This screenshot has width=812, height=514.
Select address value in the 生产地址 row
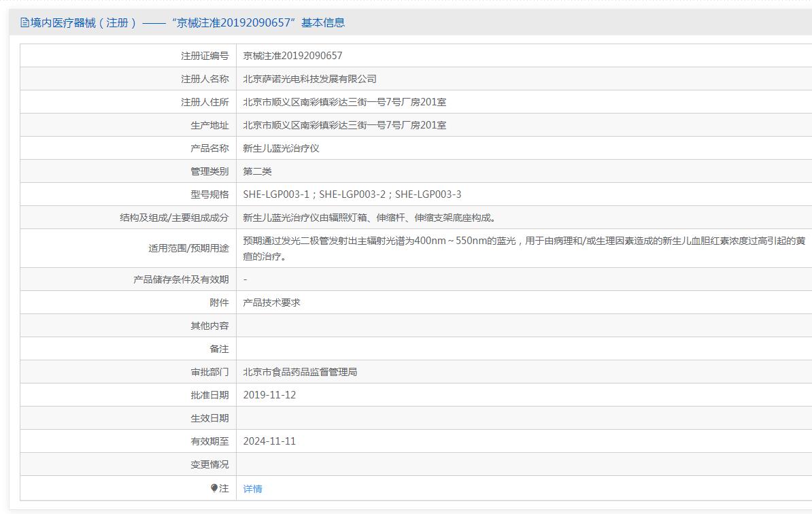pos(344,124)
